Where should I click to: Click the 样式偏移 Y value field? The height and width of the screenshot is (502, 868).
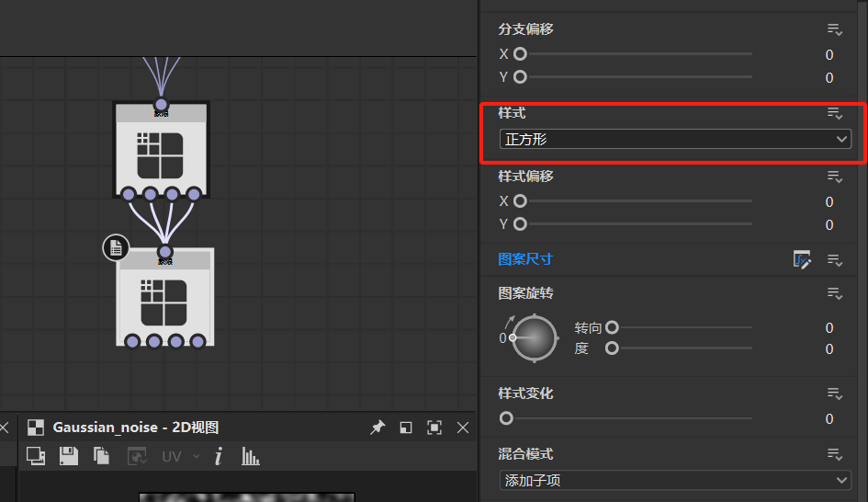[x=829, y=224]
